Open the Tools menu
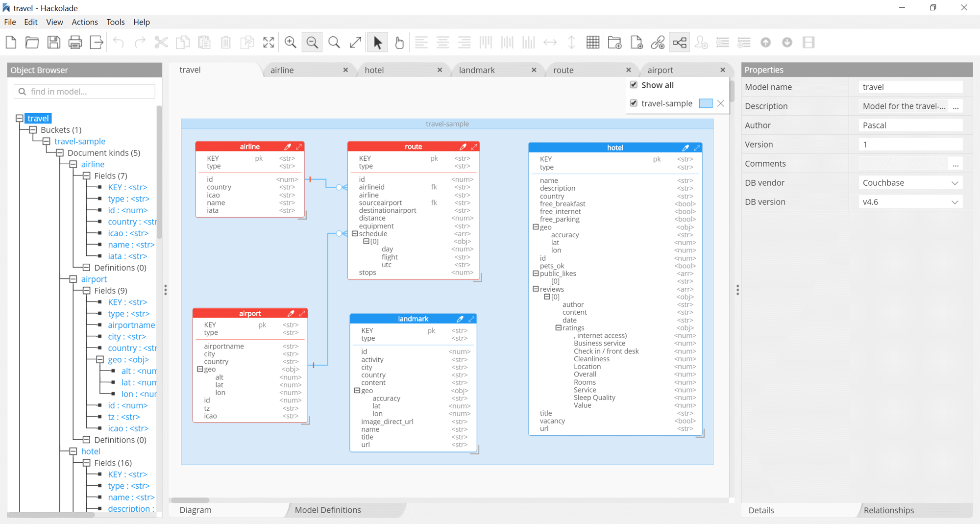The image size is (980, 524). point(116,22)
